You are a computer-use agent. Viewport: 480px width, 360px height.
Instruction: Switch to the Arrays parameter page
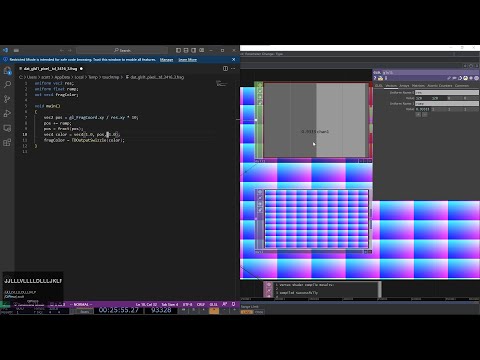404,86
